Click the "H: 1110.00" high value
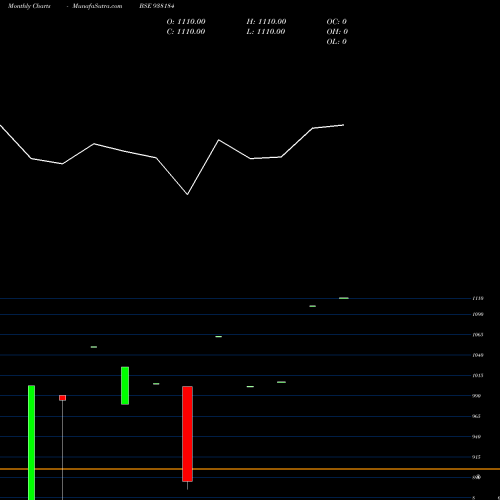Image resolution: width=500 pixels, height=500 pixels. pos(266,22)
